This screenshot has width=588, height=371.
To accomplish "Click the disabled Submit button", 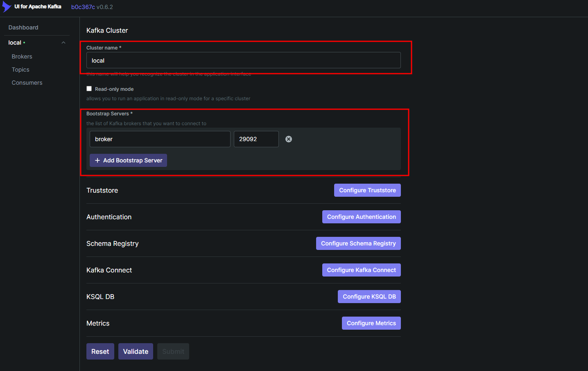I will pos(173,351).
